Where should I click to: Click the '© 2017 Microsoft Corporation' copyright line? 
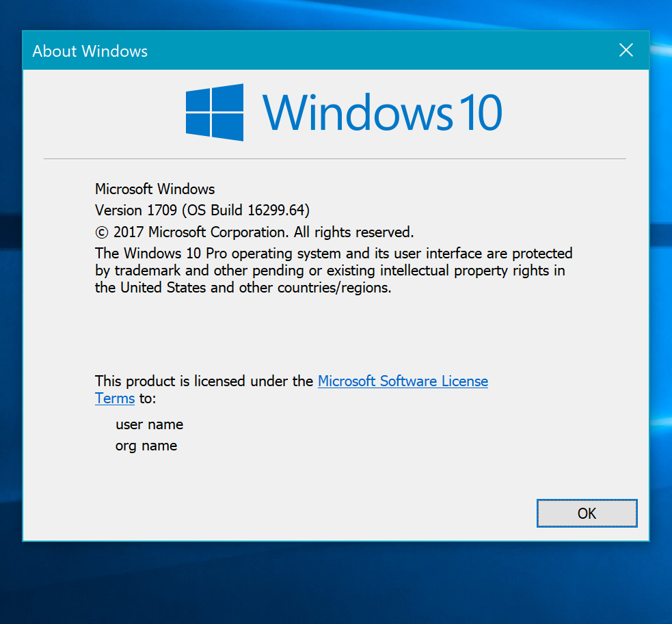[x=254, y=232]
